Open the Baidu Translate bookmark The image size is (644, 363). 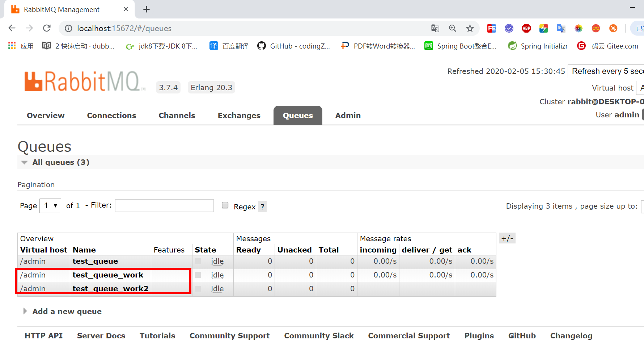coord(229,46)
